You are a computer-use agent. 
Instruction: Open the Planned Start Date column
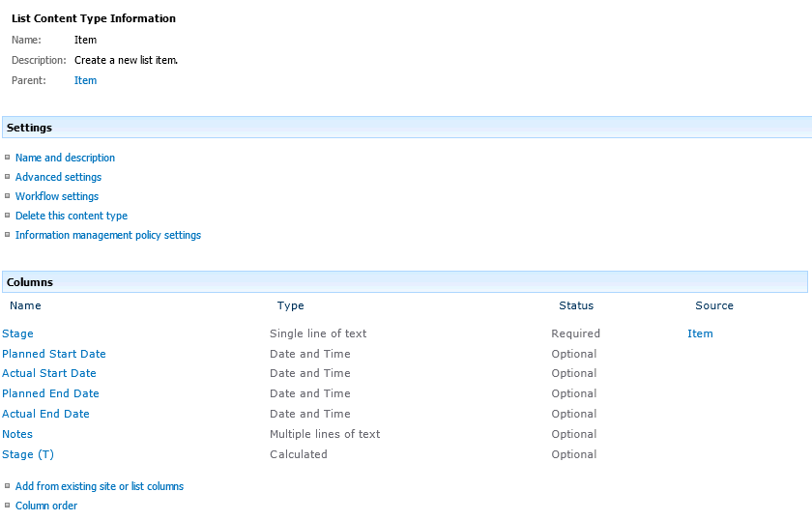point(54,354)
